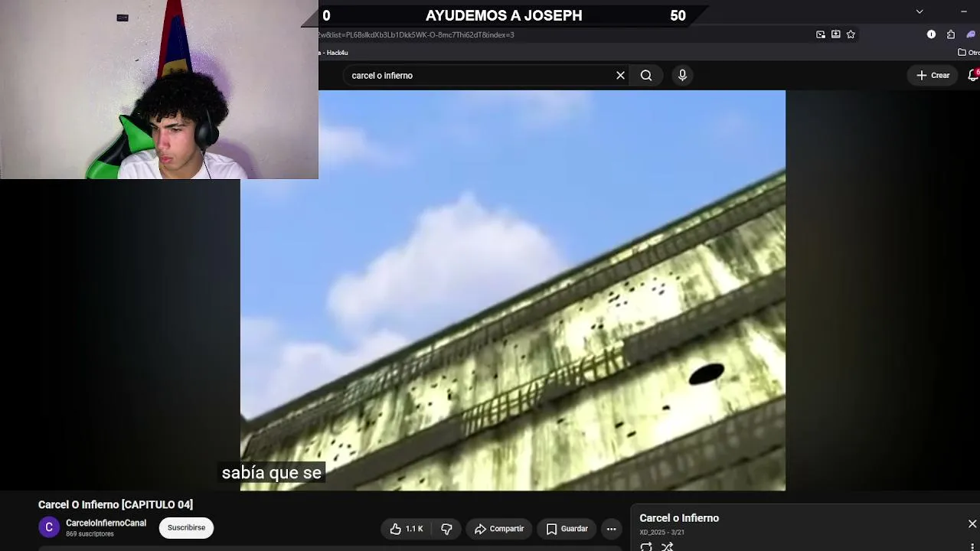Click the page URL in the address bar
This screenshot has height=551, width=980.
tap(417, 34)
